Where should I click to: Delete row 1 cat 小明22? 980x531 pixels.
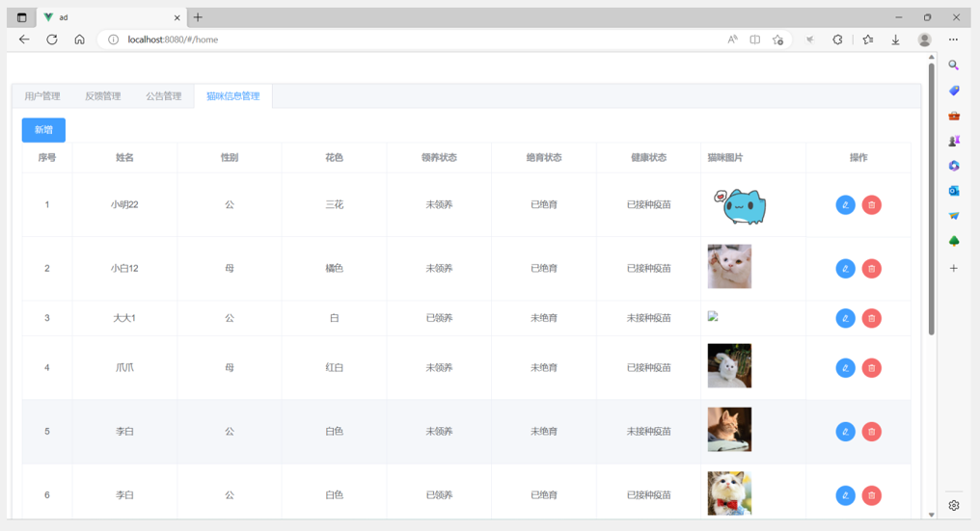click(871, 205)
